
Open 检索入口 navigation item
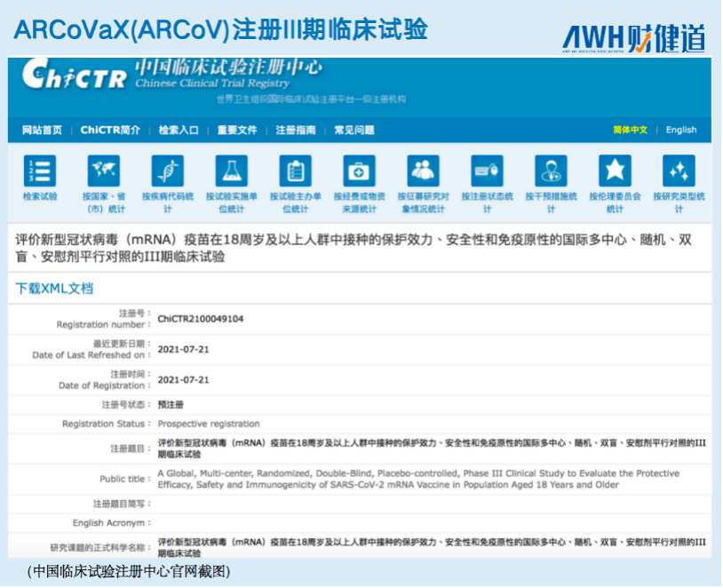[179, 130]
